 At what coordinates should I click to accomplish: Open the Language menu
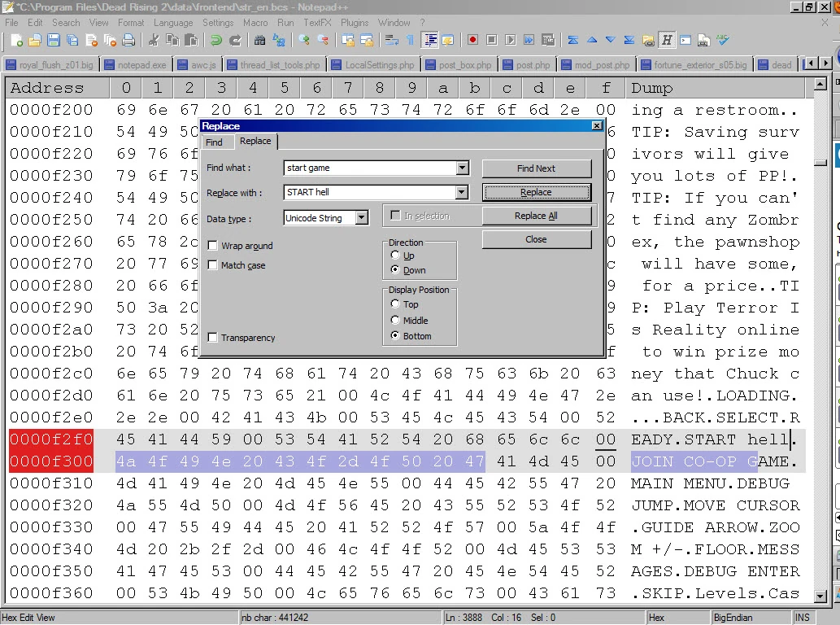coord(173,23)
